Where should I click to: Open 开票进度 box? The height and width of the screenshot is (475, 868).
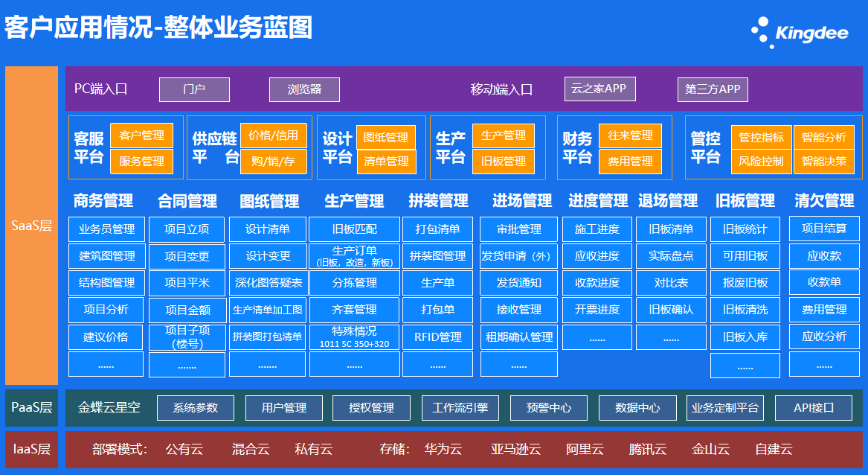597,310
